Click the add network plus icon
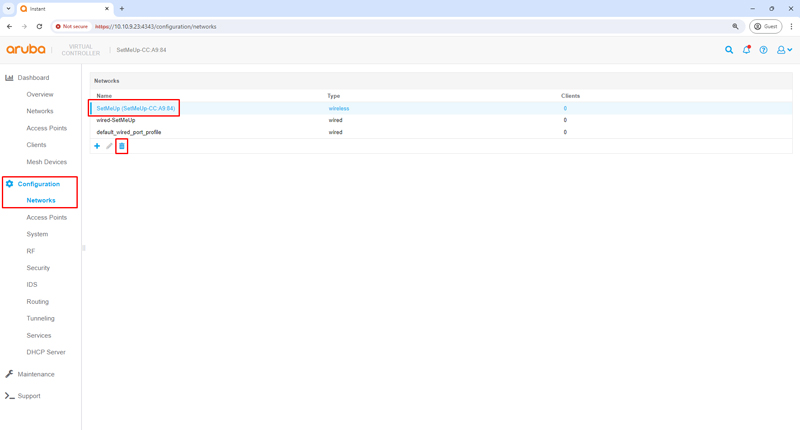The height and width of the screenshot is (430, 800). point(97,146)
